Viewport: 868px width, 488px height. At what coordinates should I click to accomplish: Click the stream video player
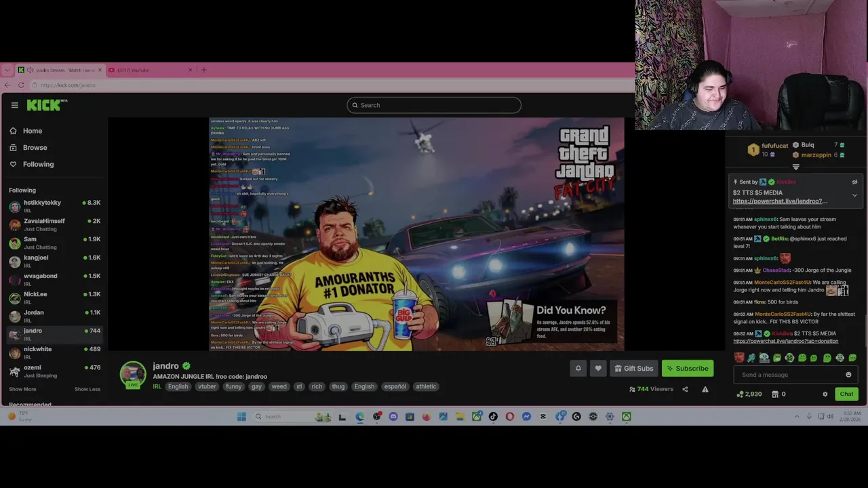coord(416,234)
